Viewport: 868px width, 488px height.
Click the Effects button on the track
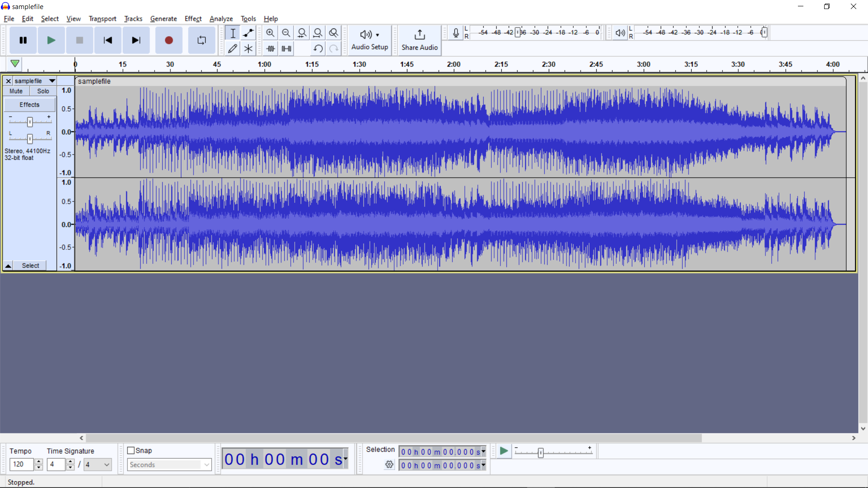coord(29,104)
